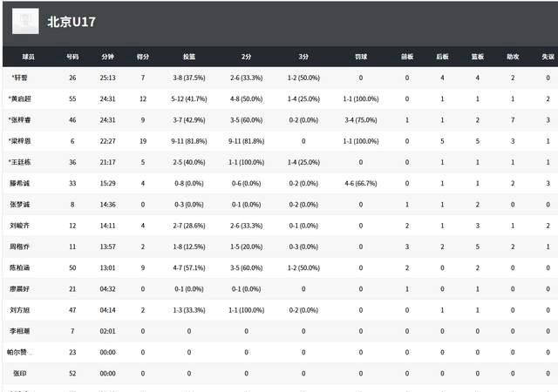
Task: Click the 篮板 column header
Action: 478,57
